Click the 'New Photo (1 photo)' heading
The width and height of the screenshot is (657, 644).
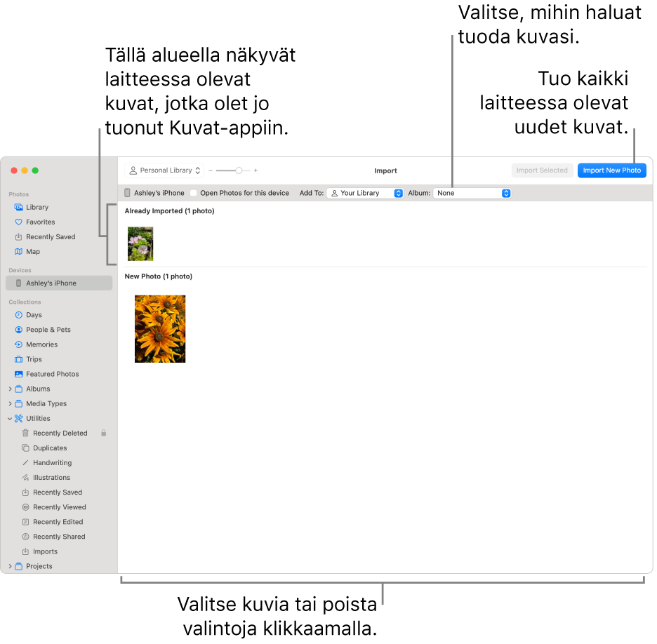pos(159,278)
